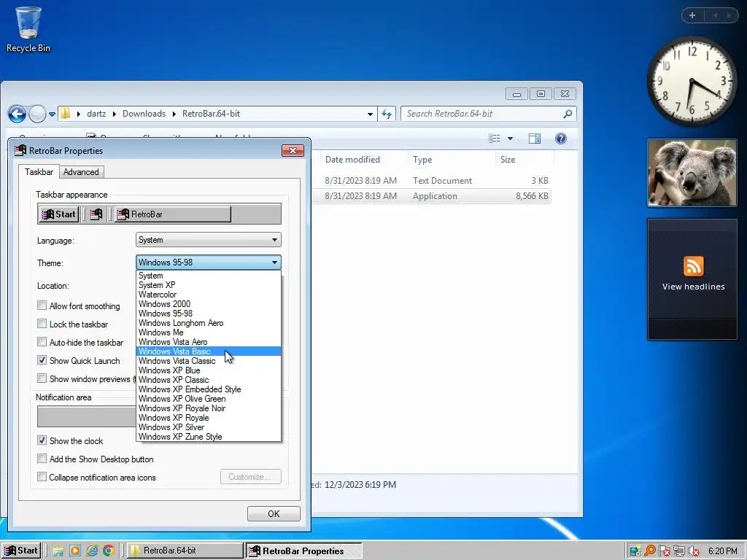The height and width of the screenshot is (560, 747).
Task: Enable Show window previews checkbox
Action: pyautogui.click(x=42, y=378)
